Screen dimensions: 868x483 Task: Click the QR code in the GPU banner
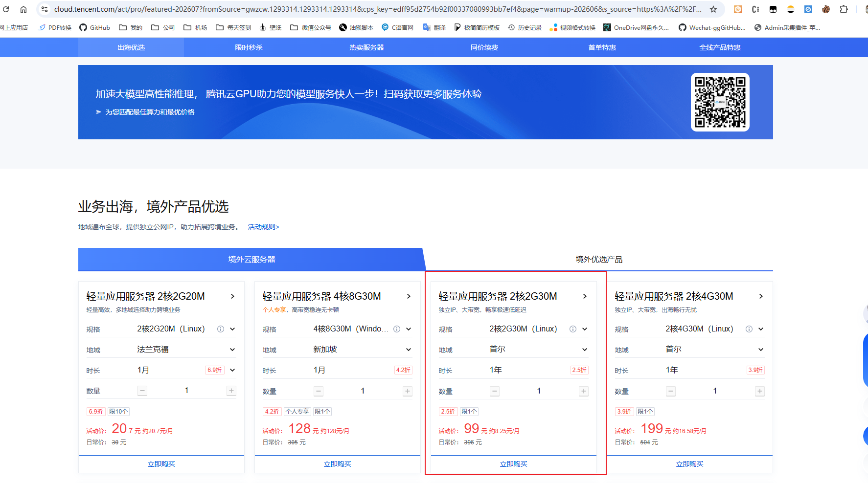click(720, 102)
